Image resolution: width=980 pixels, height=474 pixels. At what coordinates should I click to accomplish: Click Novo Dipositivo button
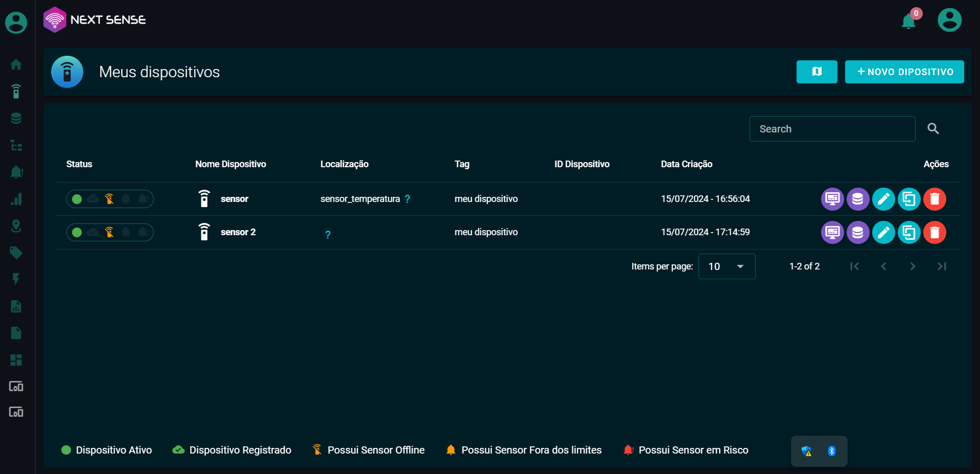[904, 72]
